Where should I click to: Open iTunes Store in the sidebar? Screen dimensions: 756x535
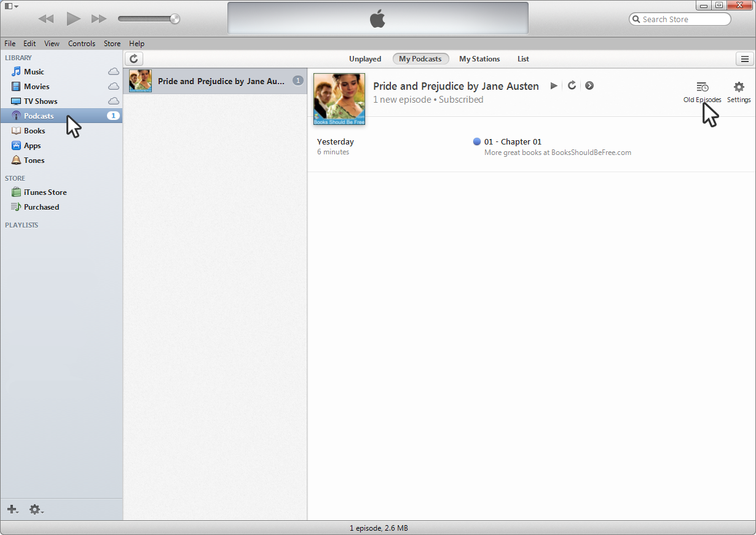pos(45,192)
